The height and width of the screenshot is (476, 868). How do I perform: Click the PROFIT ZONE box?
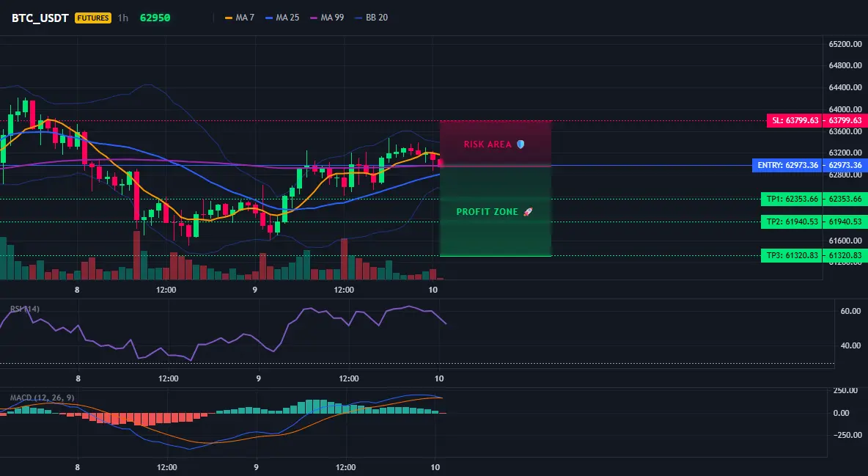[496, 211]
